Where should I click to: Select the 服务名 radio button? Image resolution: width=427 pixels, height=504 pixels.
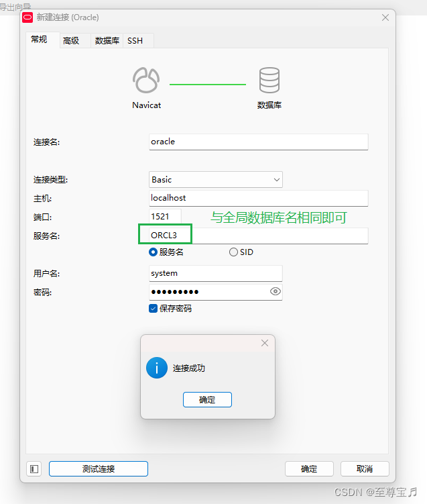coord(153,252)
